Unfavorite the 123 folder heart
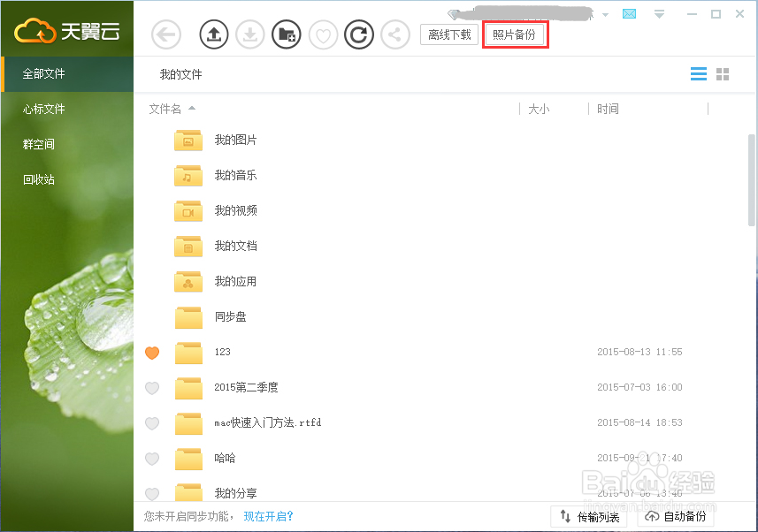The width and height of the screenshot is (758, 532). pos(152,353)
